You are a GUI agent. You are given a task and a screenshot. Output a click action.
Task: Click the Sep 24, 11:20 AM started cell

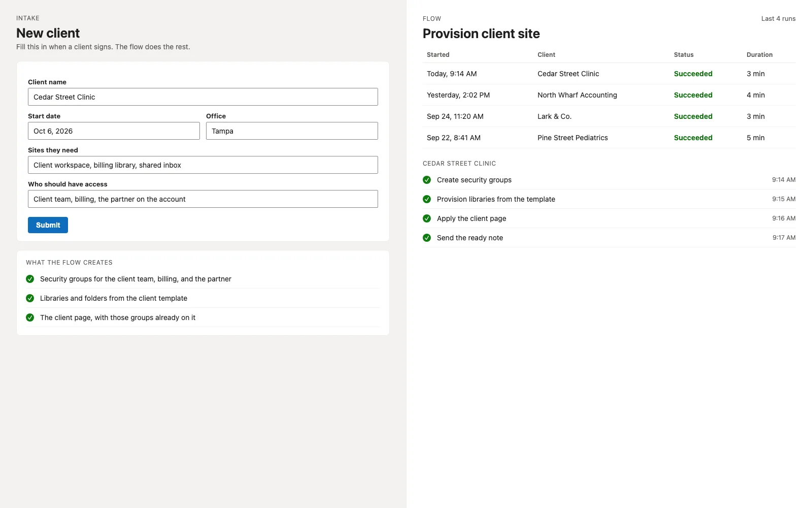coord(455,116)
